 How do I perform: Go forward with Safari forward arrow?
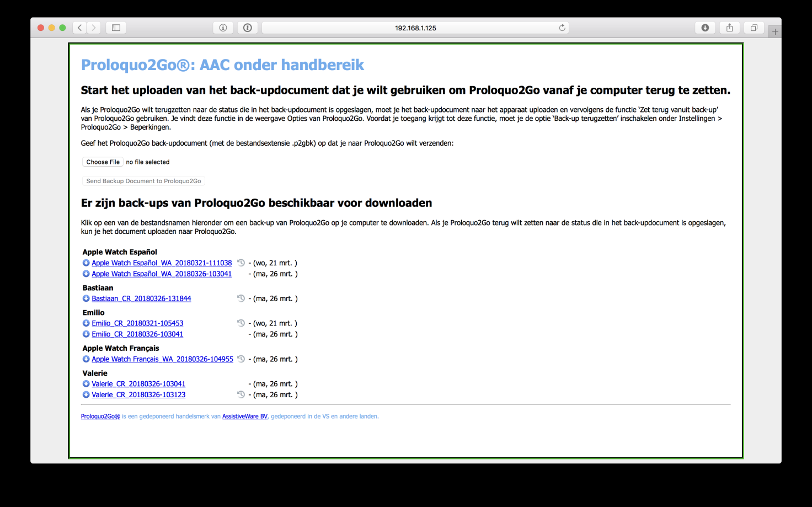pos(94,28)
